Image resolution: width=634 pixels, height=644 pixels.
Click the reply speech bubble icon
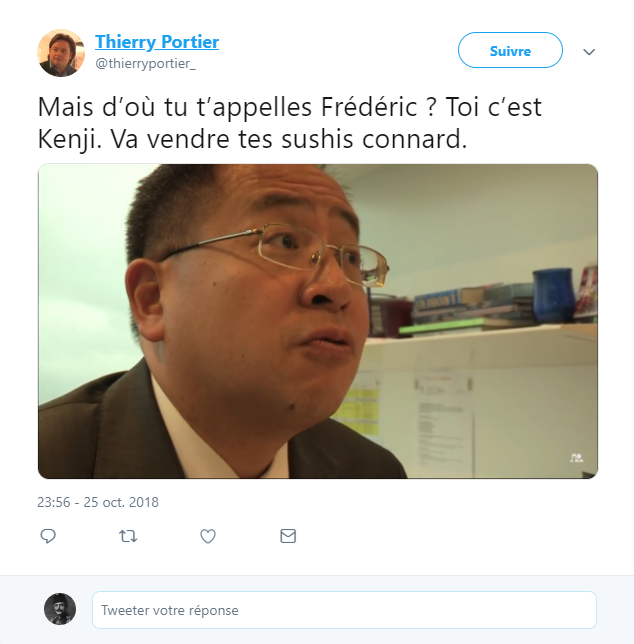pyautogui.click(x=48, y=536)
